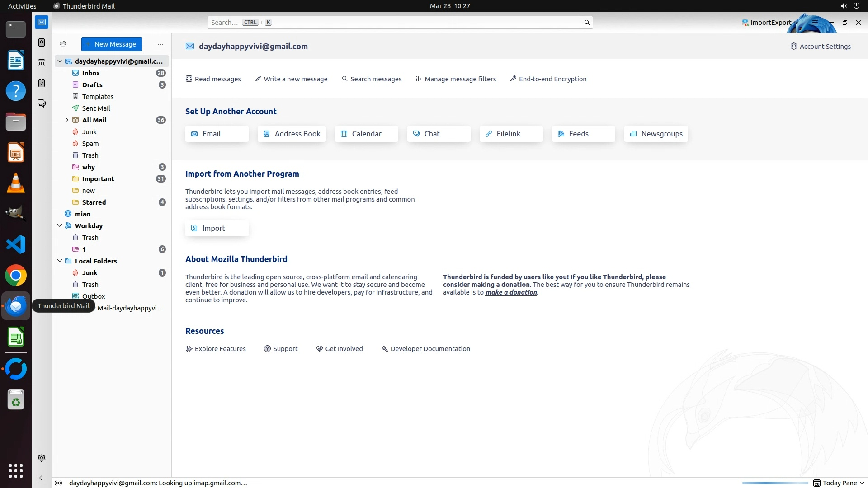
Task: Click the New Message button
Action: pos(111,44)
